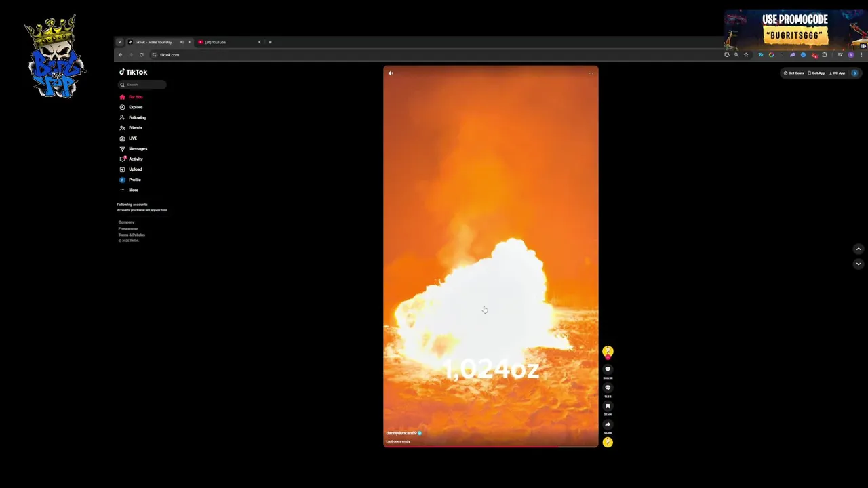The image size is (868, 488).
Task: Go to next video with down arrow
Action: tap(859, 264)
